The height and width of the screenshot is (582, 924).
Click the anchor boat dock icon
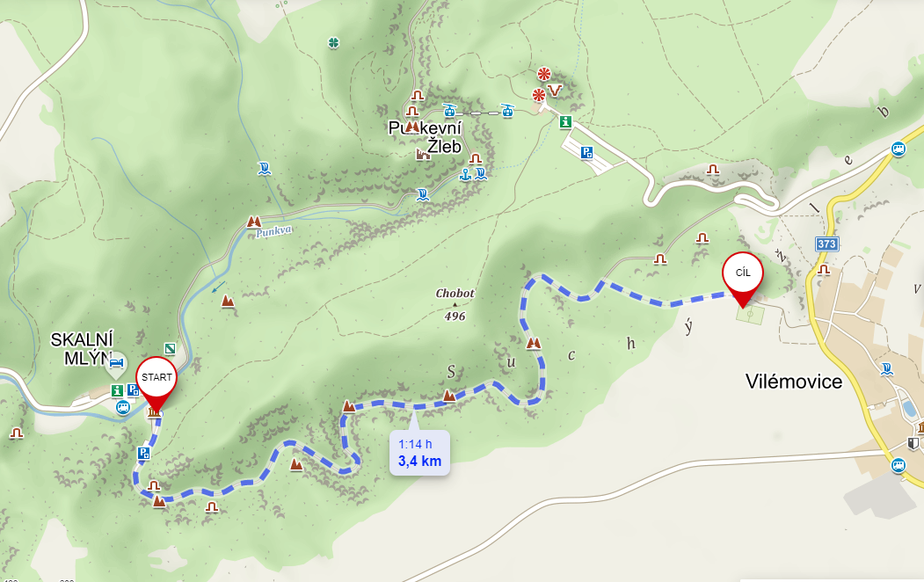coord(465,174)
